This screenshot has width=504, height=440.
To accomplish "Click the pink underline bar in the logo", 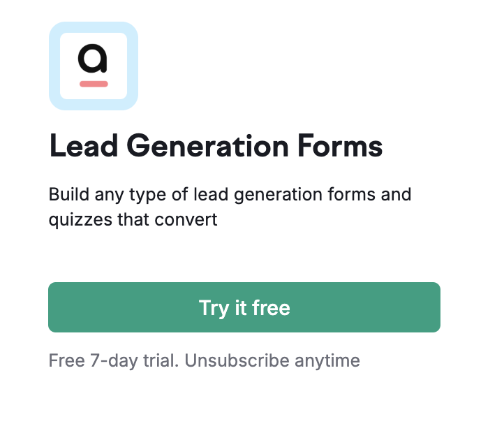I will [94, 84].
